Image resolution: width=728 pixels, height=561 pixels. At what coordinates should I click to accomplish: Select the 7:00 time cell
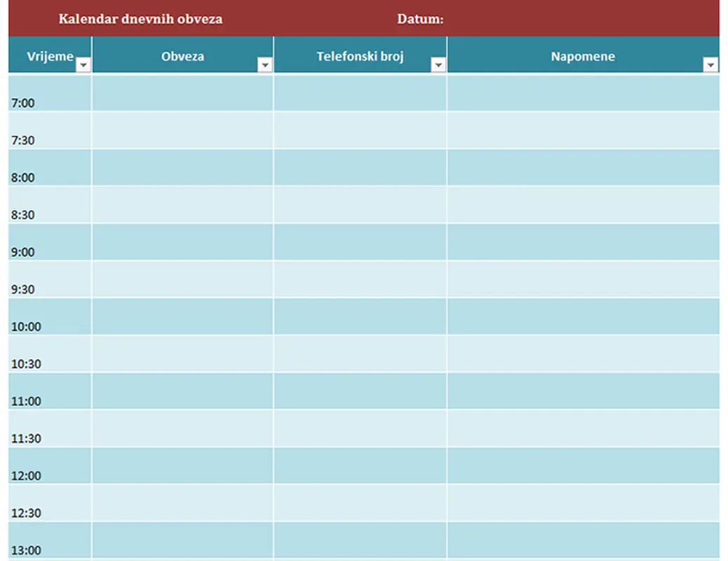pos(50,93)
